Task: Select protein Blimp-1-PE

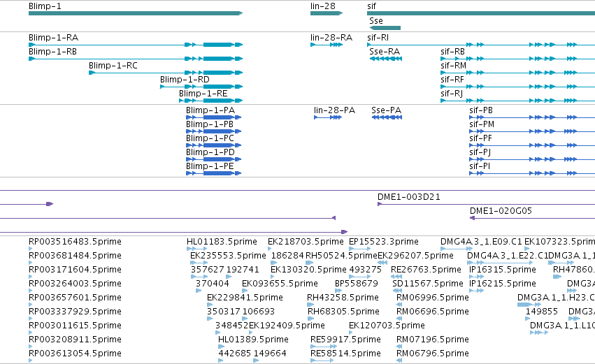Action: [x=210, y=166]
